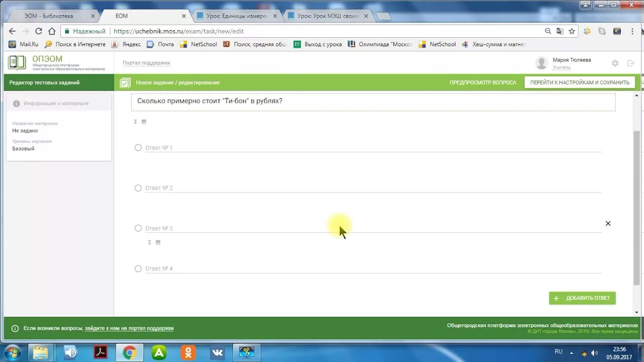This screenshot has height=362, width=644.
Task: Bookmark this page with the star icon
Action: (x=572, y=31)
